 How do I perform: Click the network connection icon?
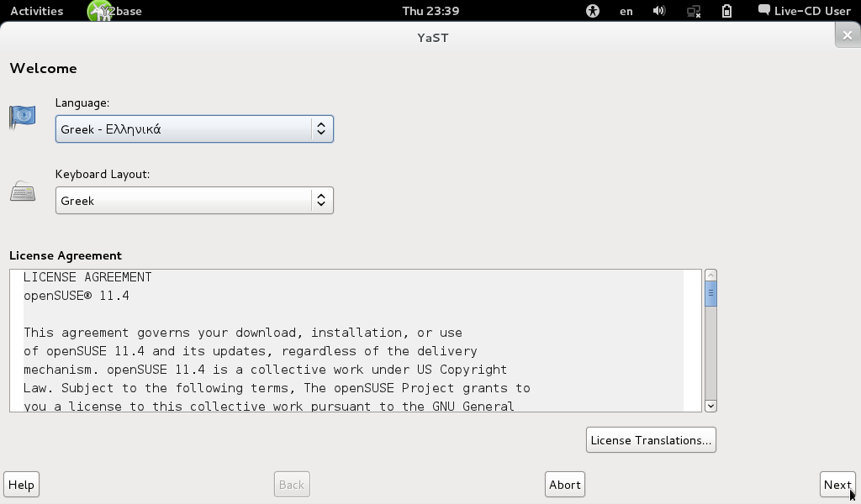[x=694, y=11]
